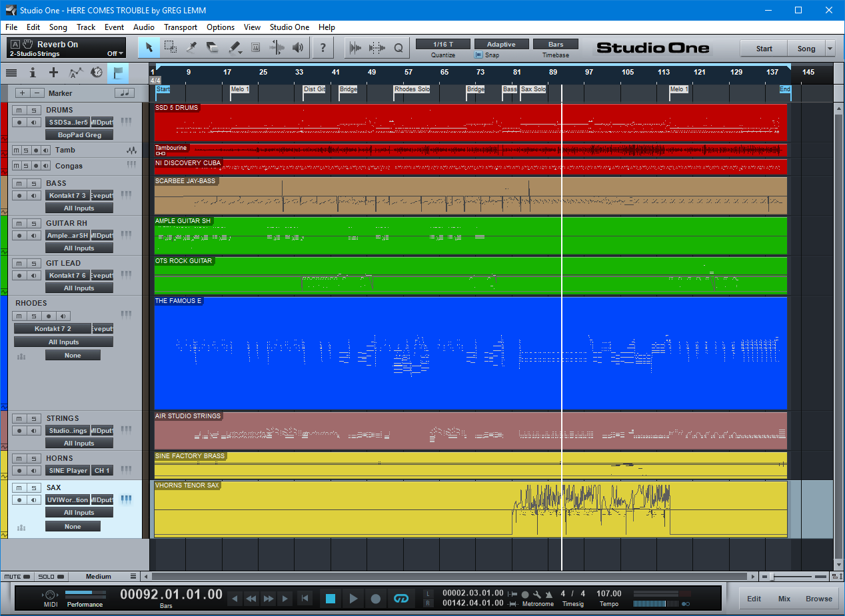
Task: Open the CH 1 channel dropdown
Action: pyautogui.click(x=102, y=470)
